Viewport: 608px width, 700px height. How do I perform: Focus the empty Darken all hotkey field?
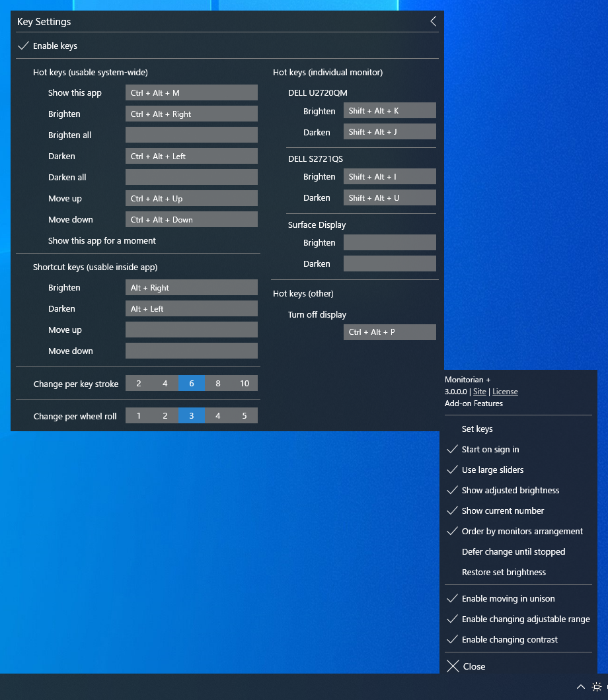click(191, 177)
